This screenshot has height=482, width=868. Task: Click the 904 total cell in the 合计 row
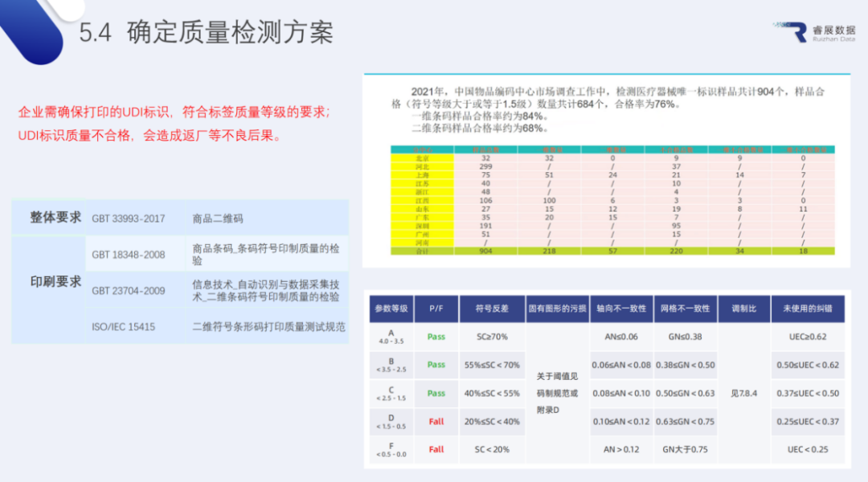pyautogui.click(x=485, y=251)
